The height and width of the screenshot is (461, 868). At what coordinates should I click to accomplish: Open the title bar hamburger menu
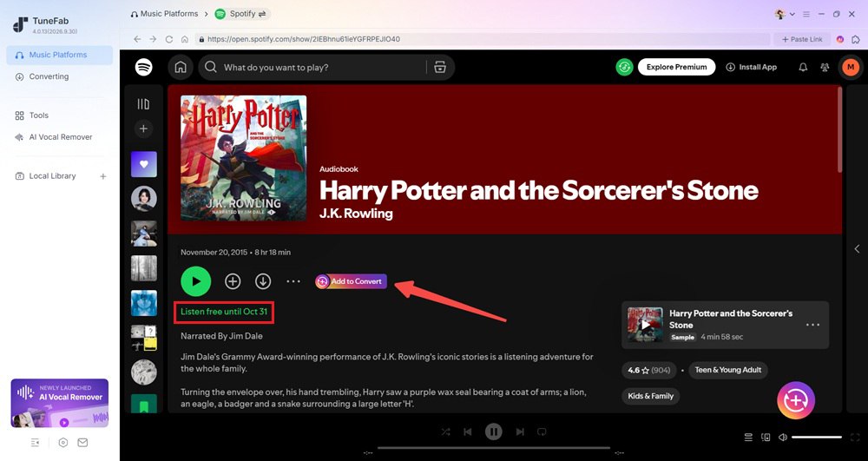click(806, 14)
